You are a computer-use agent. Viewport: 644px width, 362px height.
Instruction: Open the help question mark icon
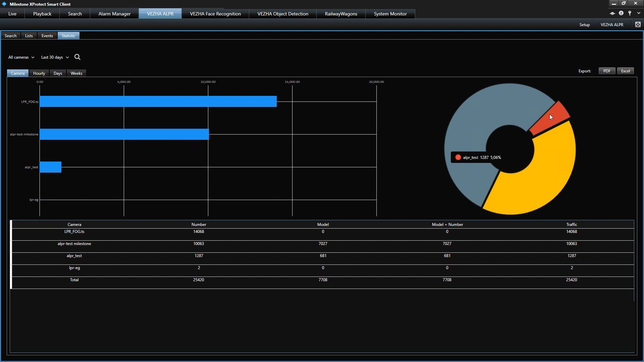click(x=621, y=13)
